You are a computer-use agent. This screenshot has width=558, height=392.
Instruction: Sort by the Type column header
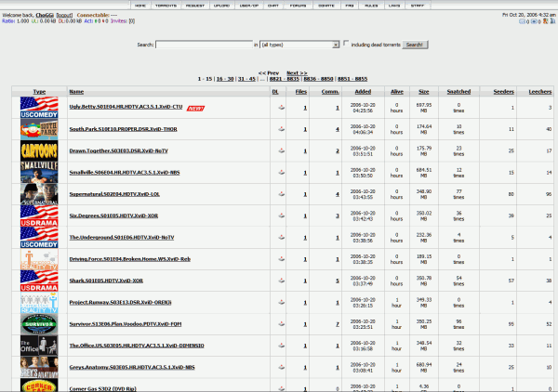(39, 92)
